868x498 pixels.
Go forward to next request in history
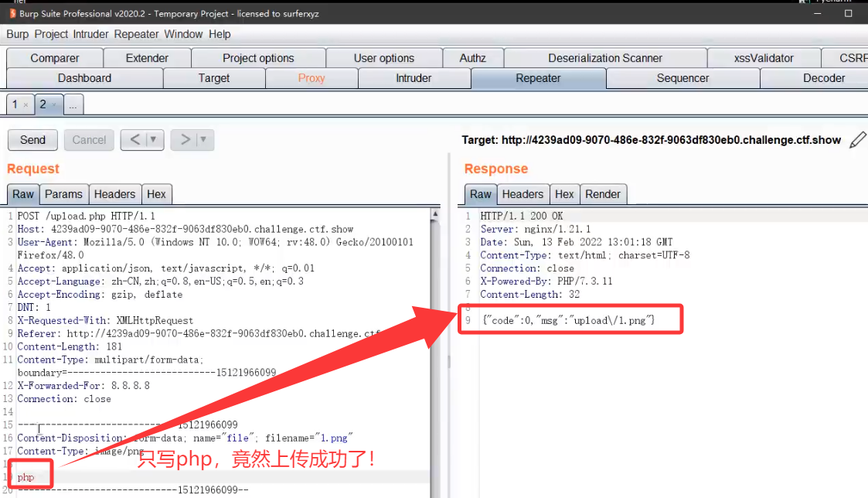[185, 140]
